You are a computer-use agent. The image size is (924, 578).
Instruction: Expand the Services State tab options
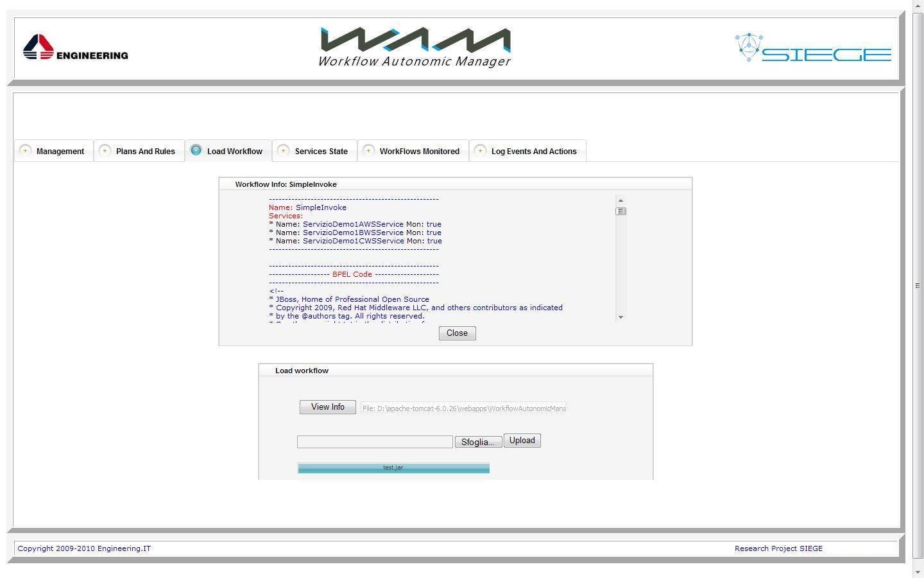(283, 150)
